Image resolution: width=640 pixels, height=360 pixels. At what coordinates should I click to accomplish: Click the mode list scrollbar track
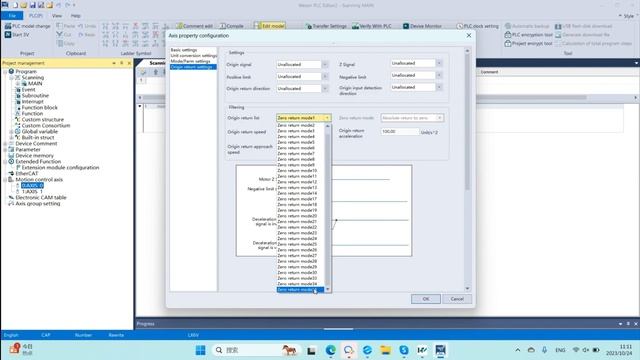coord(327,207)
